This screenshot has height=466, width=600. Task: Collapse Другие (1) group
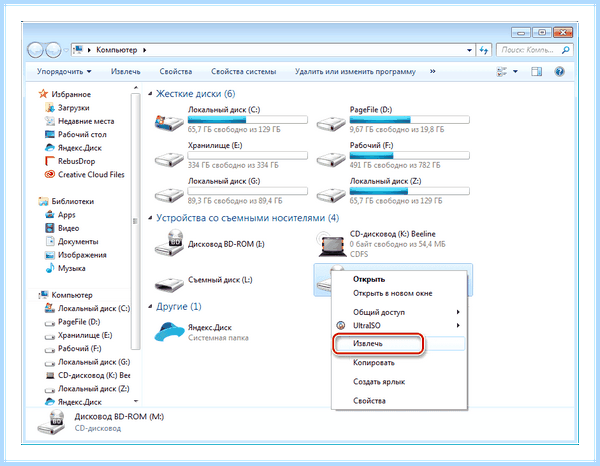tap(150, 307)
